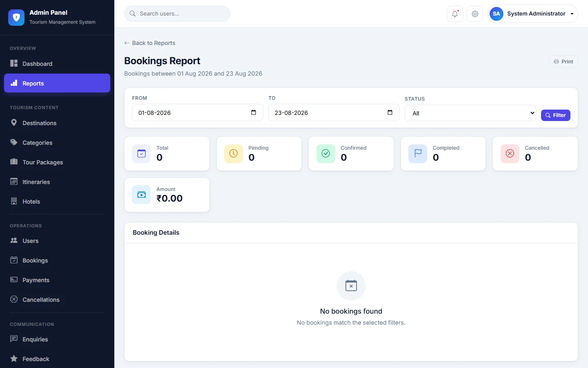Expand the System Administrator account menu
The height and width of the screenshot is (368, 588).
click(532, 14)
